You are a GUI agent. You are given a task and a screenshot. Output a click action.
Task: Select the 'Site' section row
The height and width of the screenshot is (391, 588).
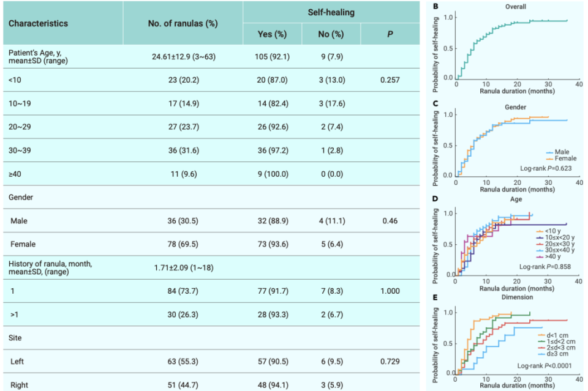[x=211, y=338]
